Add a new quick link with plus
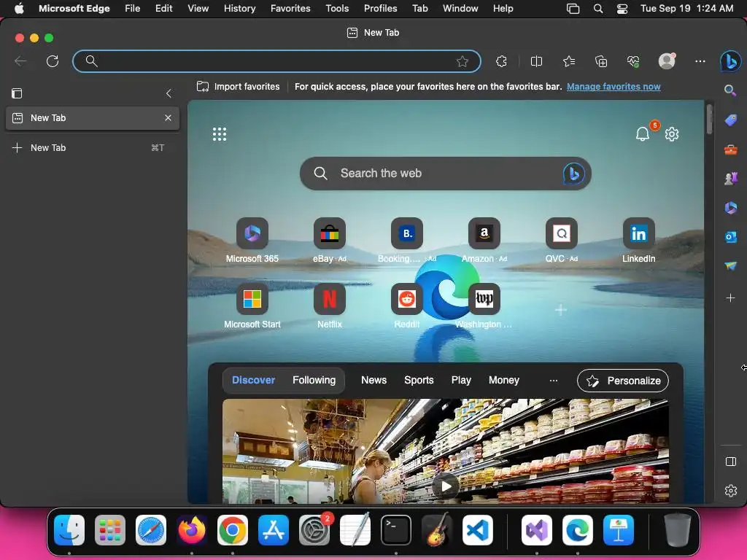The image size is (747, 560). coord(561,310)
